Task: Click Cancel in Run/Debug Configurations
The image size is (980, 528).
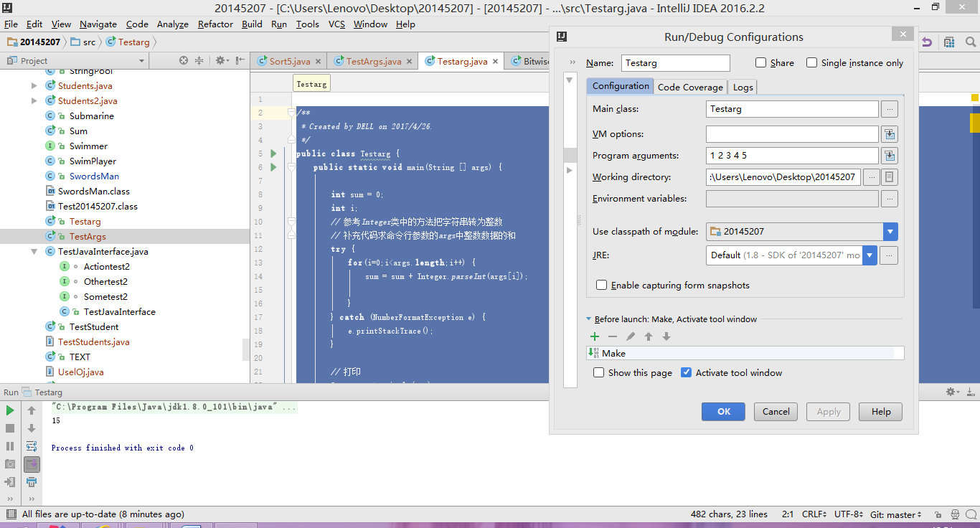Action: tap(776, 412)
